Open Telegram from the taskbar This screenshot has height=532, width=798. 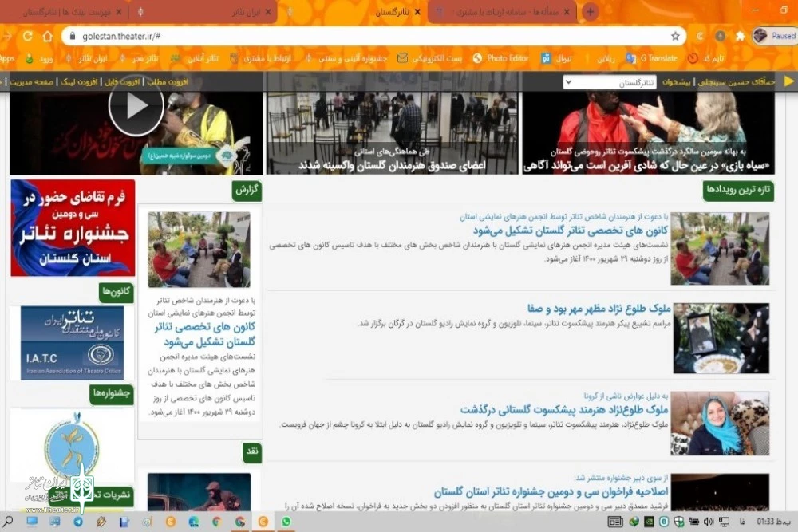(x=78, y=522)
